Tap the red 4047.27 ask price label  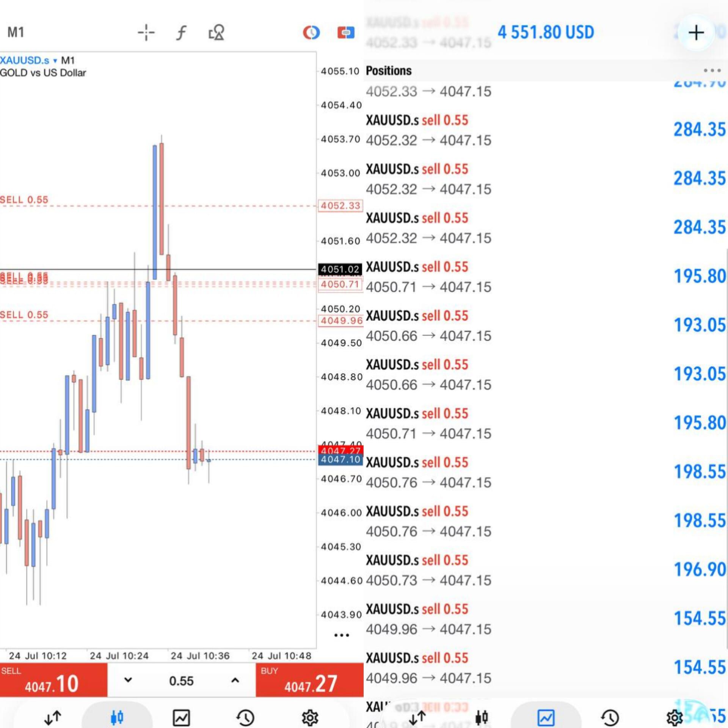tap(341, 450)
